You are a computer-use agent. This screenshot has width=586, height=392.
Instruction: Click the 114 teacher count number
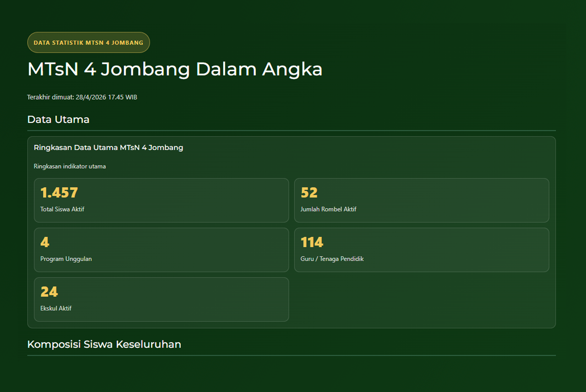[312, 242]
